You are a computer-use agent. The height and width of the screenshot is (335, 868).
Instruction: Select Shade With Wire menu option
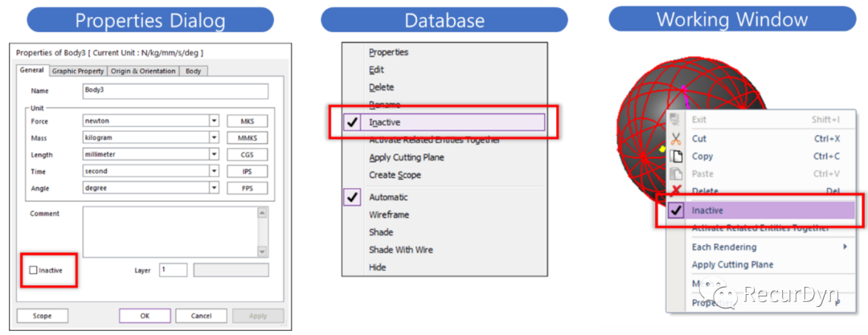pyautogui.click(x=400, y=250)
